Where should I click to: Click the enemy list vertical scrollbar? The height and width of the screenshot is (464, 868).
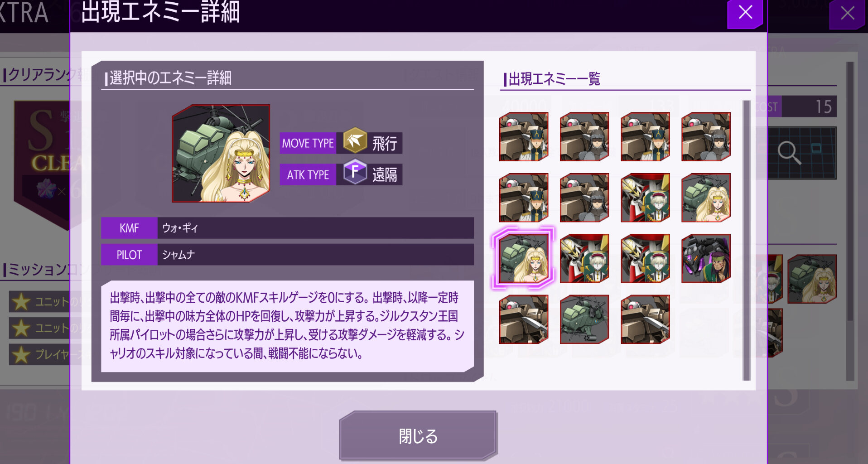[x=746, y=240]
